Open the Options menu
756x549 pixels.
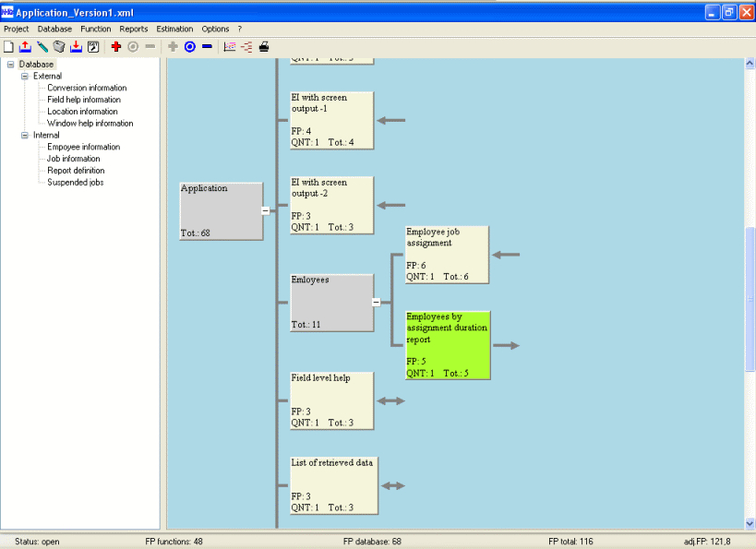(x=215, y=29)
